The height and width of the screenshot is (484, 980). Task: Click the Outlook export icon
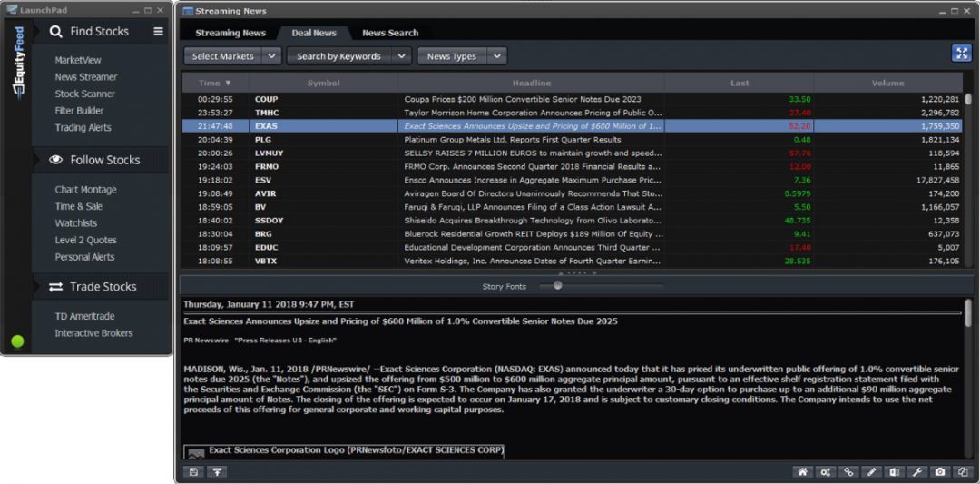894,472
